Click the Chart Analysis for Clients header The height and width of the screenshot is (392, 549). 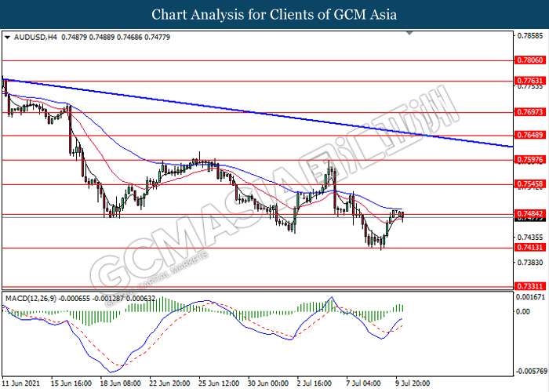[x=274, y=14]
